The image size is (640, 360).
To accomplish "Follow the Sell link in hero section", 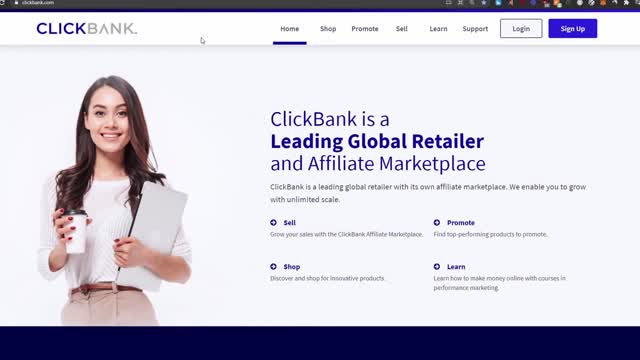I will point(289,222).
